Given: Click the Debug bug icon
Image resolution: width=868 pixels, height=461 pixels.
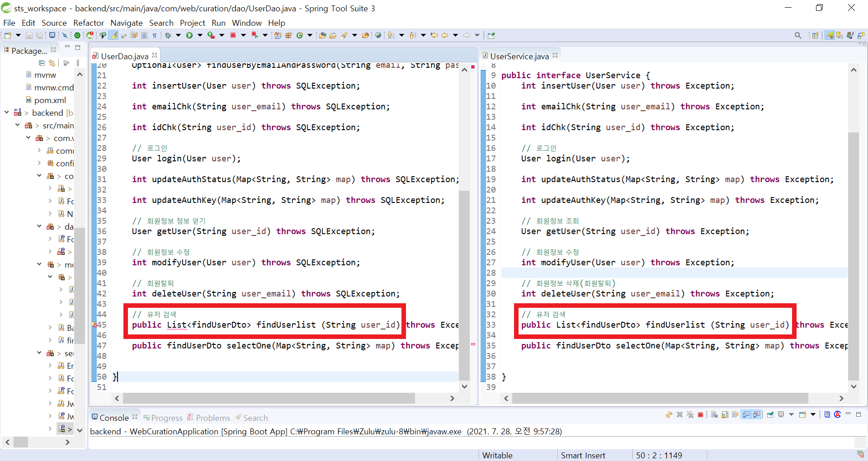Looking at the screenshot, I should [x=168, y=35].
